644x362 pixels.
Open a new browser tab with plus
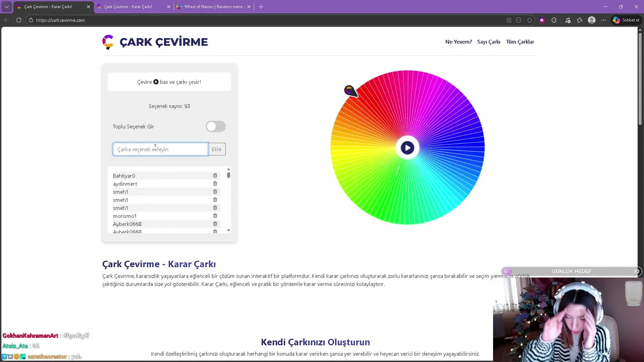tap(261, 7)
